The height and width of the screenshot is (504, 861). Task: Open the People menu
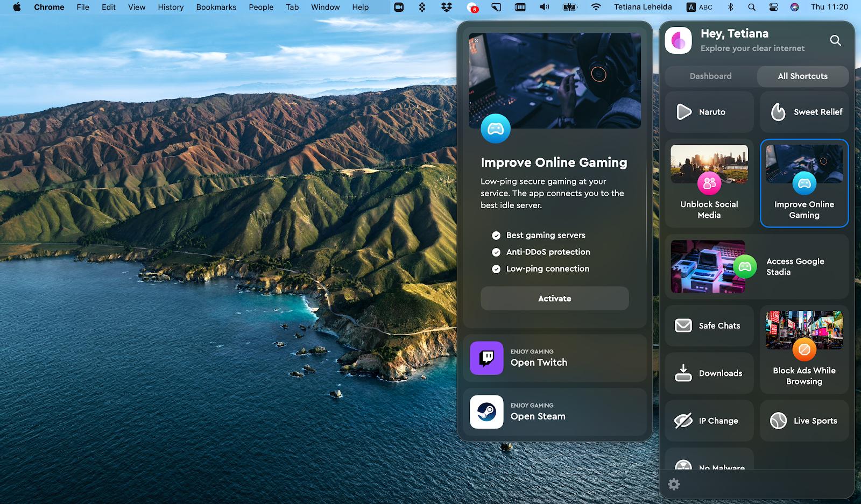point(261,7)
